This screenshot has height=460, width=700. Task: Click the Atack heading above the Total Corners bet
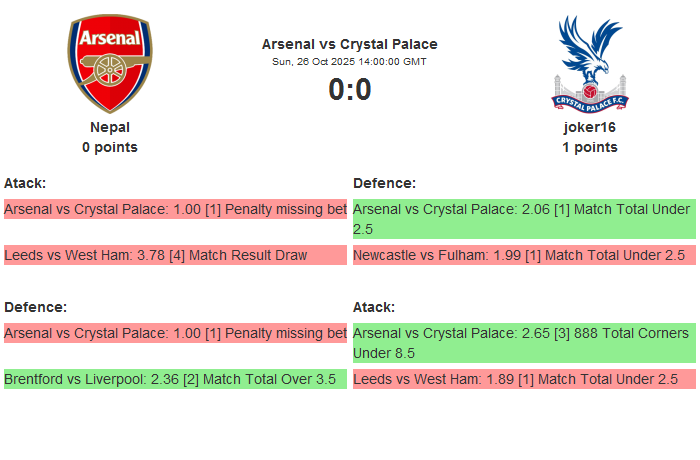coord(374,307)
